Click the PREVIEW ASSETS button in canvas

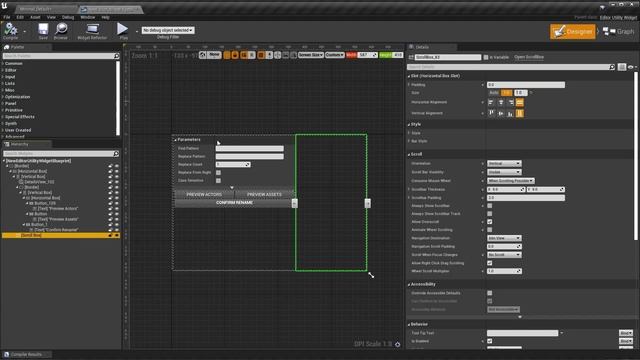[x=264, y=194]
